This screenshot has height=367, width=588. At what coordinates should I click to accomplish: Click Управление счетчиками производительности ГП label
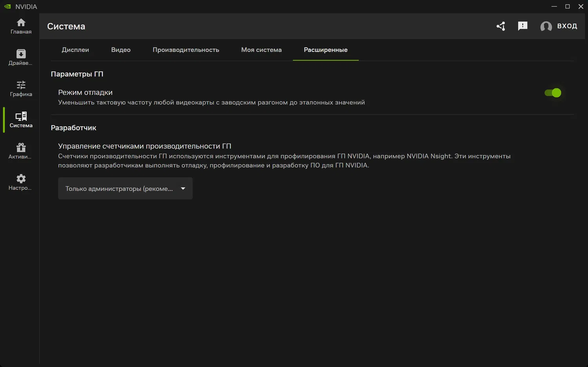pyautogui.click(x=145, y=146)
